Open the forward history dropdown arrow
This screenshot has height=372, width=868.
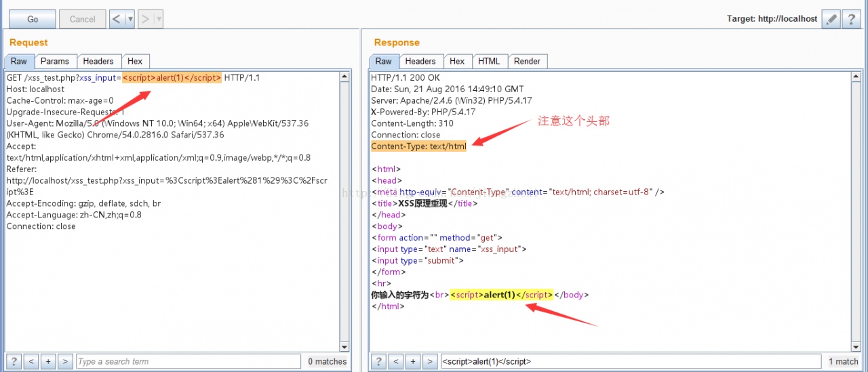tap(159, 19)
